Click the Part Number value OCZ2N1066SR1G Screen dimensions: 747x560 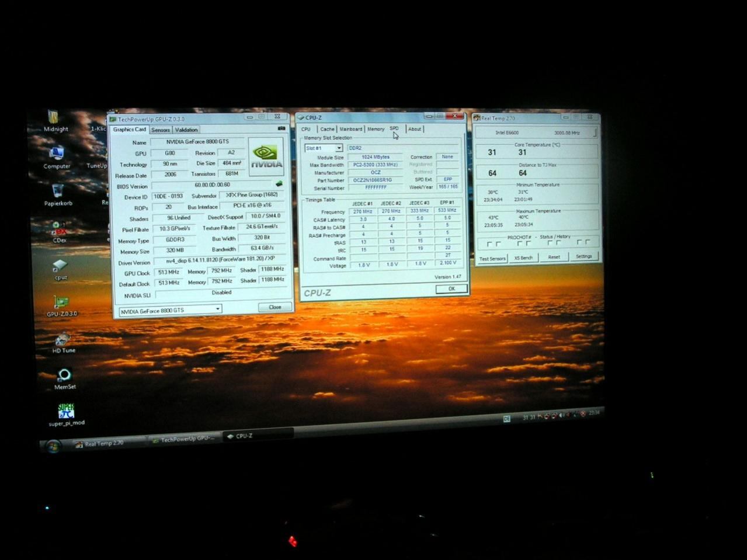click(375, 180)
